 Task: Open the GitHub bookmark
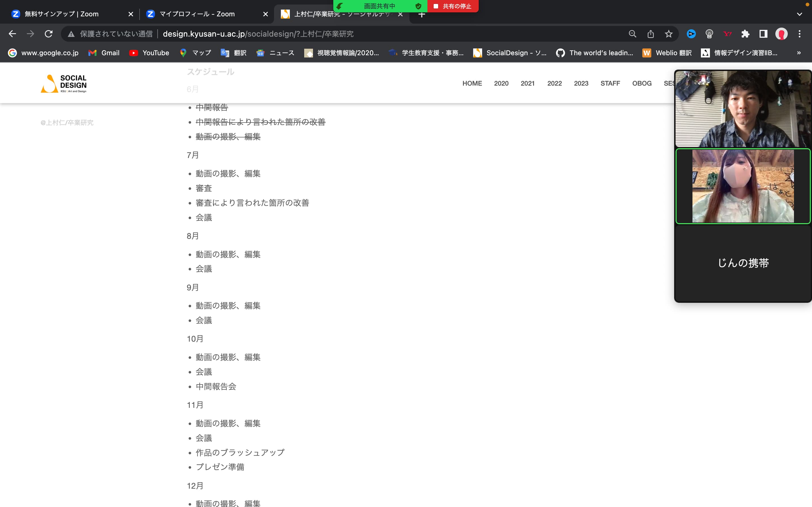594,53
